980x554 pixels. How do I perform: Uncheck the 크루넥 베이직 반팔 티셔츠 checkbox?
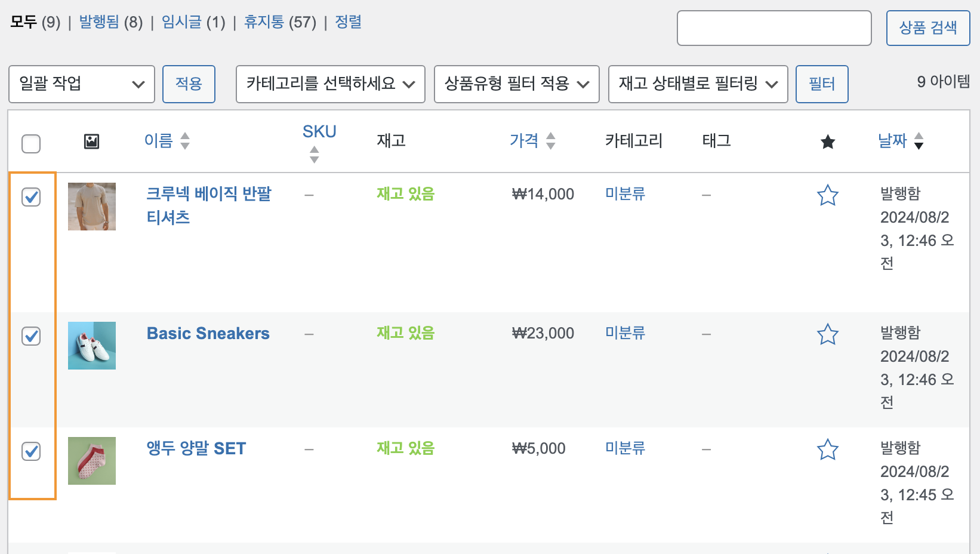31,197
